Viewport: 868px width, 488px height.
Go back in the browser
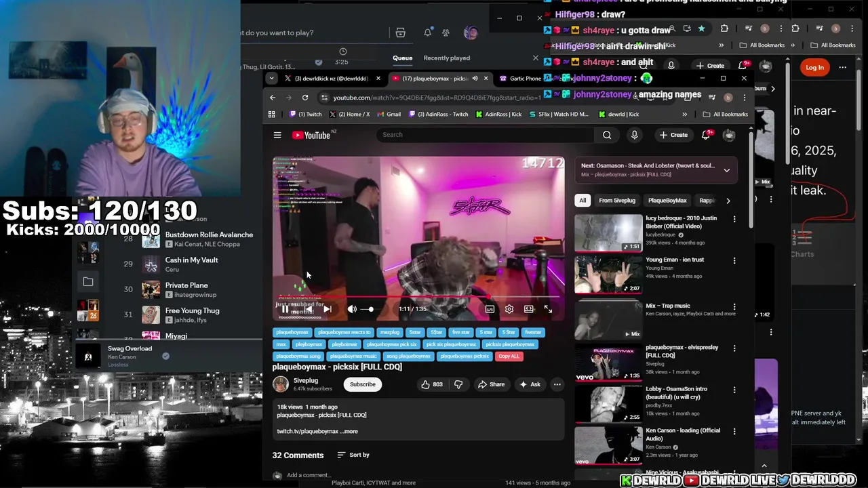click(x=273, y=98)
